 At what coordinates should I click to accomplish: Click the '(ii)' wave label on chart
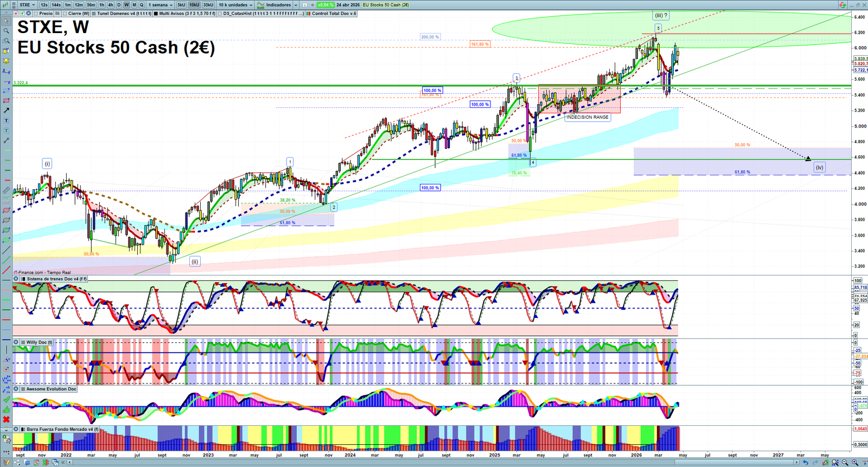[194, 261]
